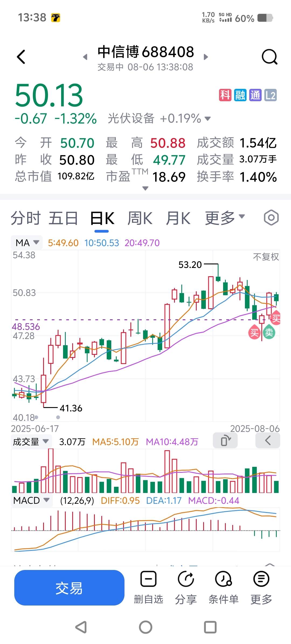Switch to 周K tab
The width and height of the screenshot is (291, 644).
[x=140, y=218]
